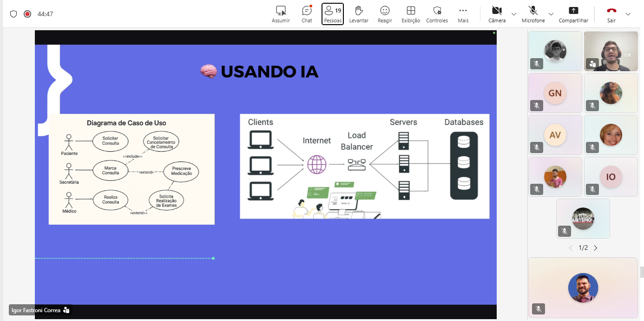This screenshot has height=321, width=644.
Task: Click the shield security icon
Action: (x=13, y=14)
